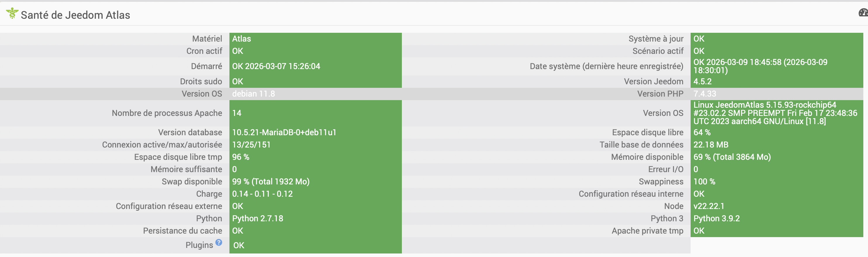Click the PHP version 7.4.33 value
The width and height of the screenshot is (868, 257).
point(705,94)
